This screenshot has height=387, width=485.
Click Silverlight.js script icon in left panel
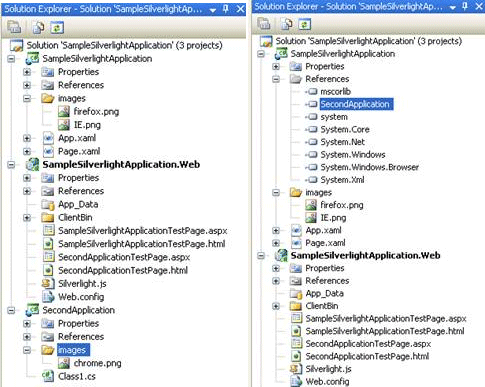pyautogui.click(x=48, y=284)
